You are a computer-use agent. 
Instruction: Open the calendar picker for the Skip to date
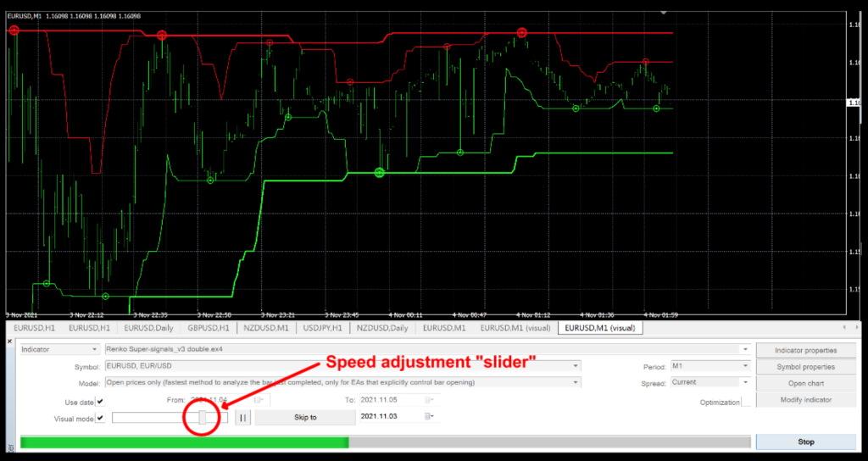tap(428, 417)
